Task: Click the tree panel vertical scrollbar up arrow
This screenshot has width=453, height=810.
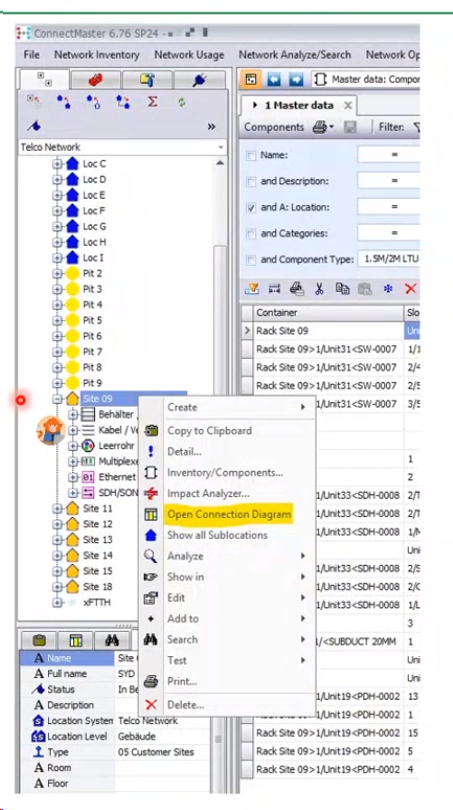Action: (220, 163)
